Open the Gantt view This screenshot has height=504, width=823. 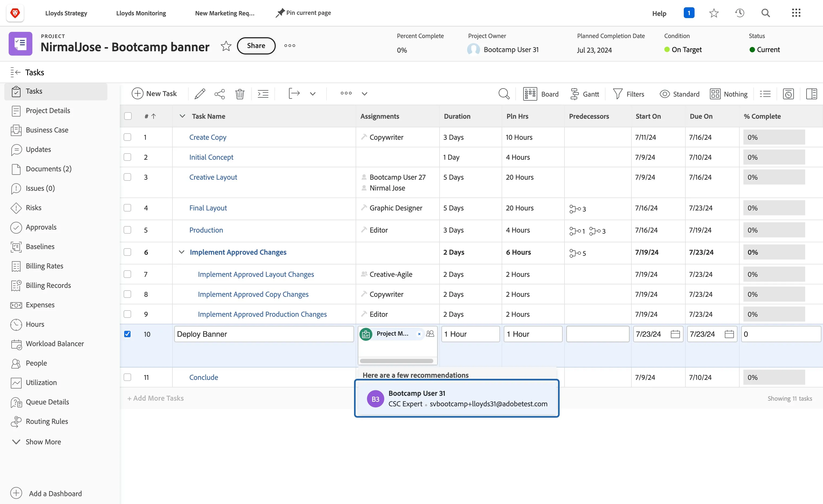(x=584, y=94)
